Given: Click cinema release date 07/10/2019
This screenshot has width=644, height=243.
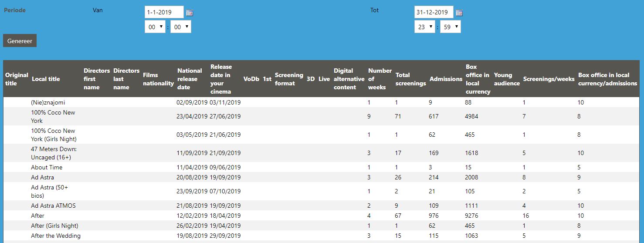Looking at the screenshot, I should tap(225, 192).
